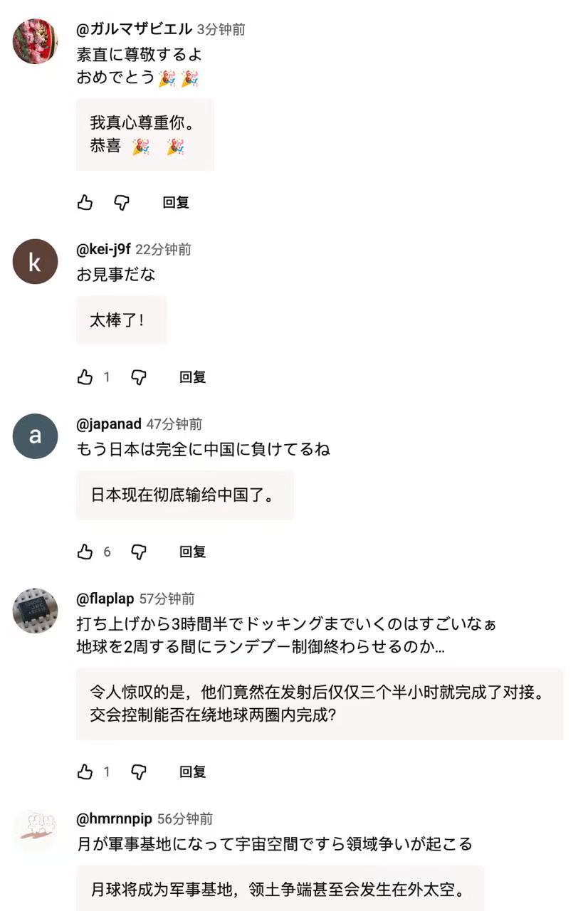Image resolution: width=588 pixels, height=911 pixels.
Task: Dislike the @kei-j9f comment
Action: (x=139, y=377)
